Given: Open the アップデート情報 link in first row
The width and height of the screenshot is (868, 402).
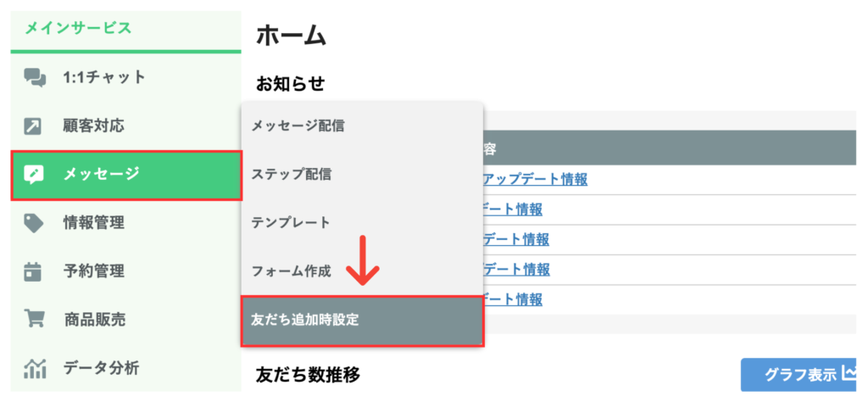Looking at the screenshot, I should pyautogui.click(x=534, y=179).
